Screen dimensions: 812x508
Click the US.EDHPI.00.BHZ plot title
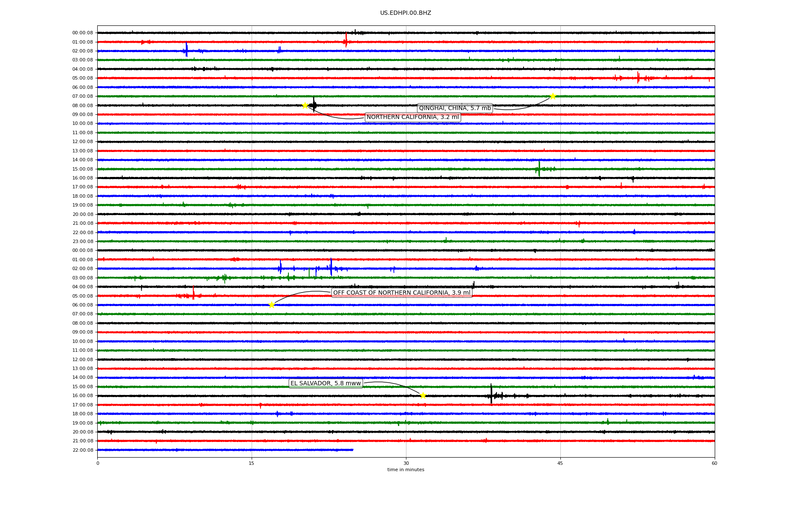coord(406,13)
